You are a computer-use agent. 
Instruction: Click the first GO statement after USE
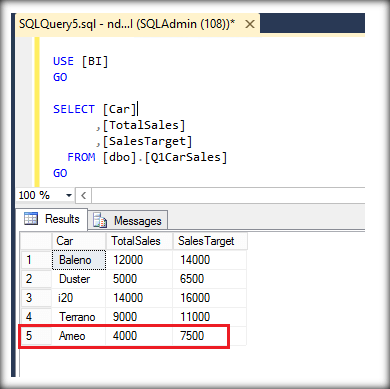(x=60, y=77)
